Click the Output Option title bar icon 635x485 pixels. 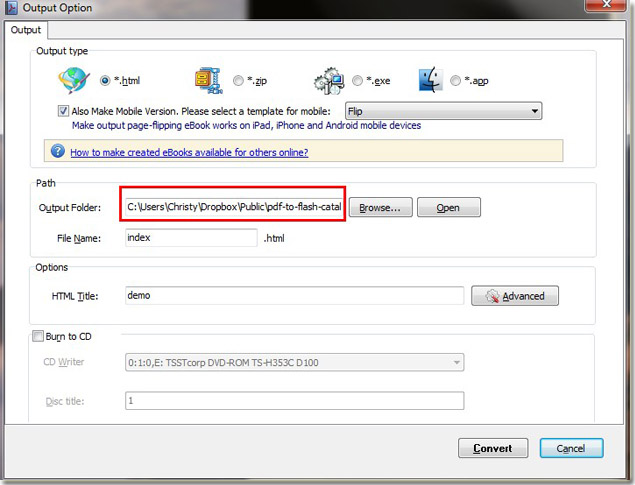(11, 8)
